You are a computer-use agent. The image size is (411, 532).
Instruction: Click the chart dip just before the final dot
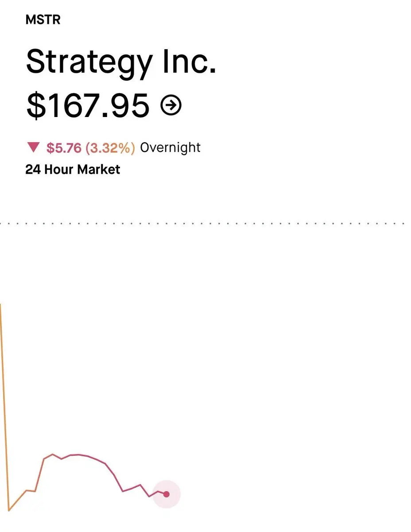pyautogui.click(x=150, y=497)
